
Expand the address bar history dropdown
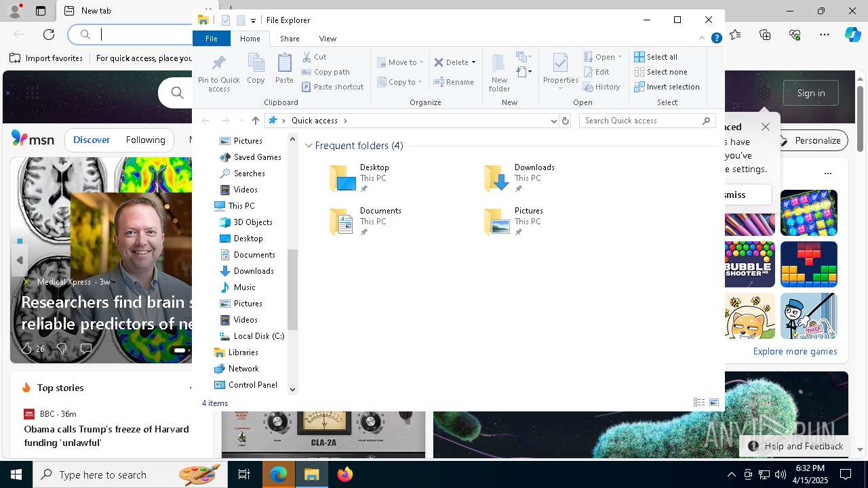pyautogui.click(x=553, y=121)
